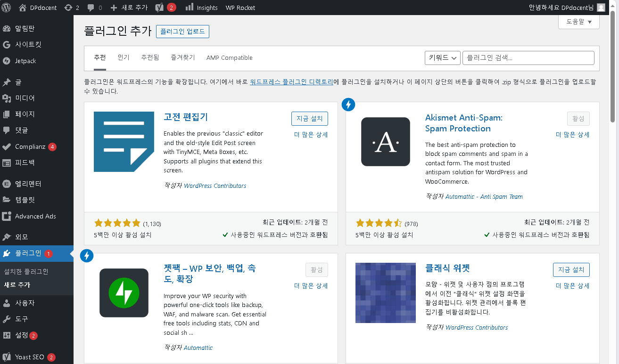Open 더 많은 상세 for 클래식 위젯

[572, 286]
